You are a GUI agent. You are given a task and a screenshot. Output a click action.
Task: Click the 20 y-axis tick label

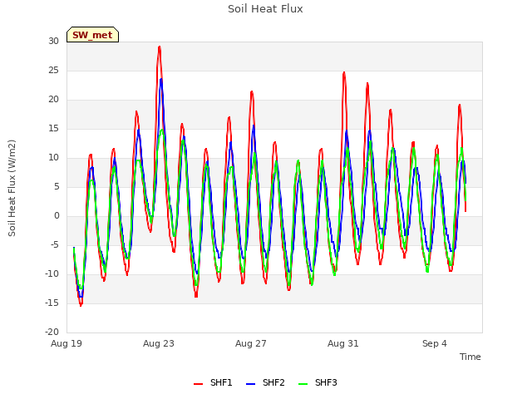[53, 100]
